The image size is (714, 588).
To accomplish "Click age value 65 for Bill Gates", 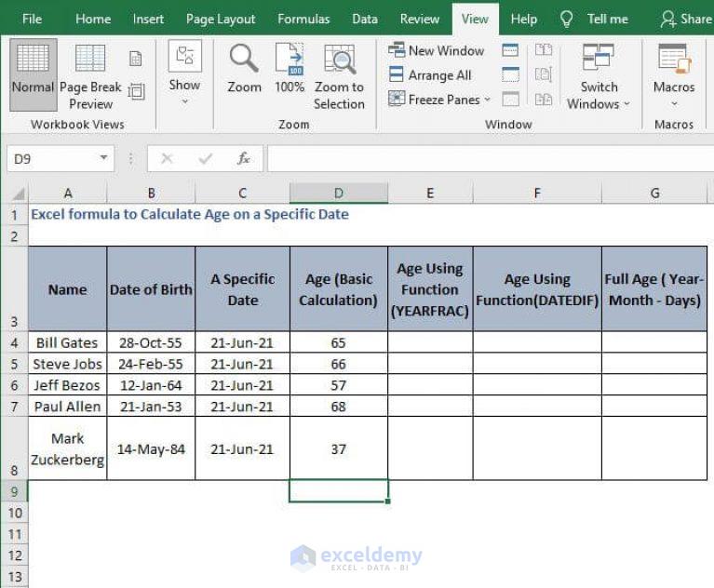I will (x=338, y=342).
